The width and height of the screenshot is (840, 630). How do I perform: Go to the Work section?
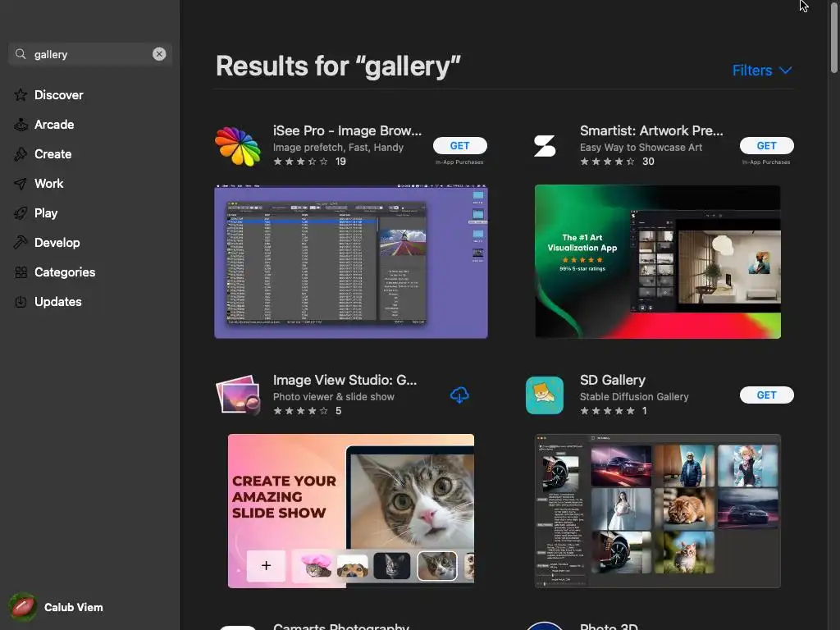(48, 184)
